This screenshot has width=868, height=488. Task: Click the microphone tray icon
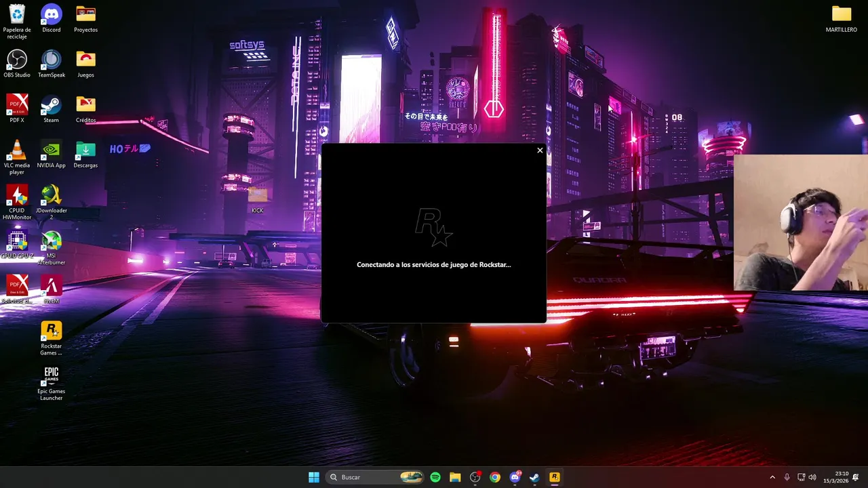[787, 477]
